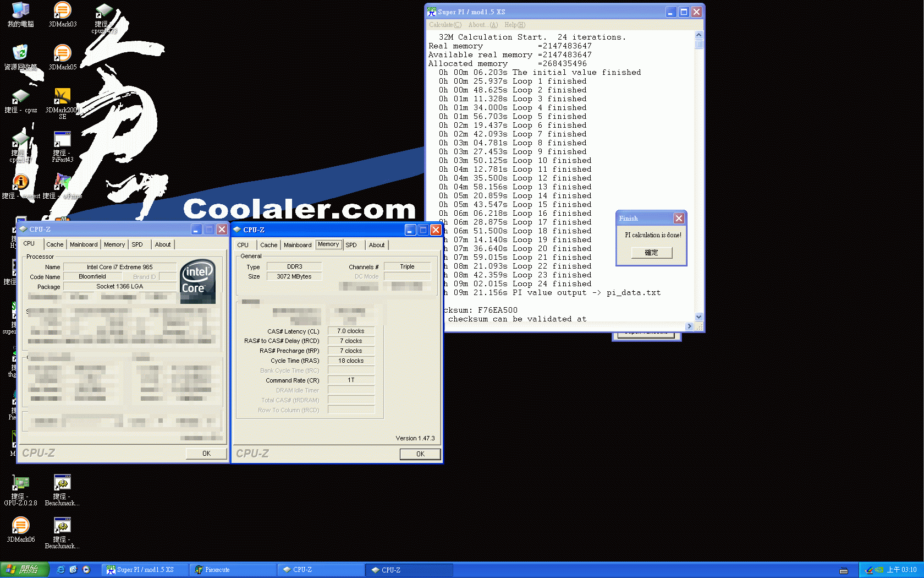Select the Benchmark shortcut beside 3DMark06
Viewport: 924px width, 578px height.
tap(62, 533)
